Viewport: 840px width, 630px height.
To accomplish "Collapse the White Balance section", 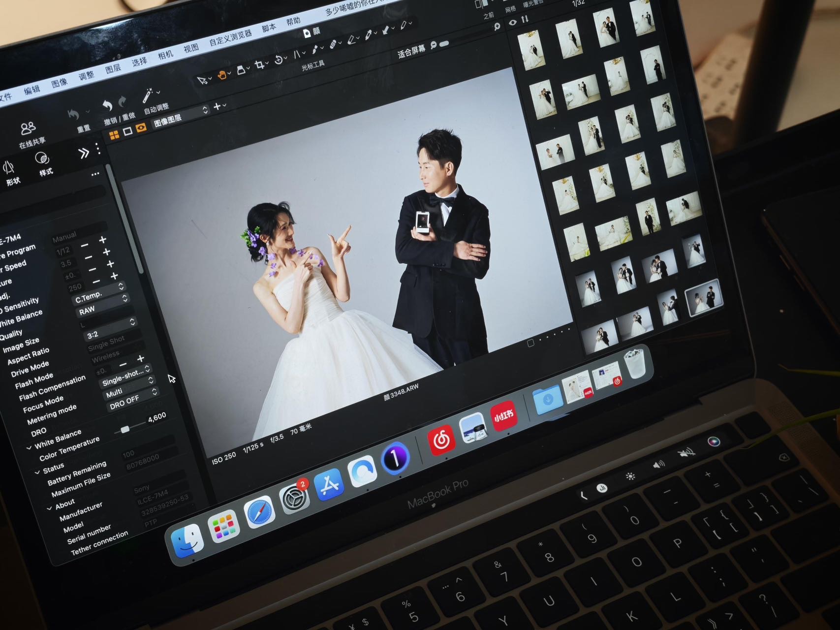I will 29,447.
